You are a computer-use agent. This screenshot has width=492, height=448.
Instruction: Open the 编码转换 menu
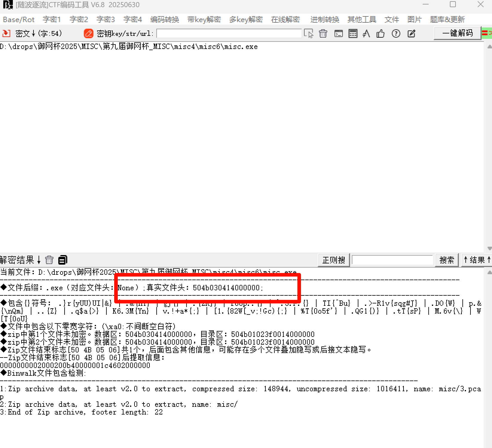[165, 20]
